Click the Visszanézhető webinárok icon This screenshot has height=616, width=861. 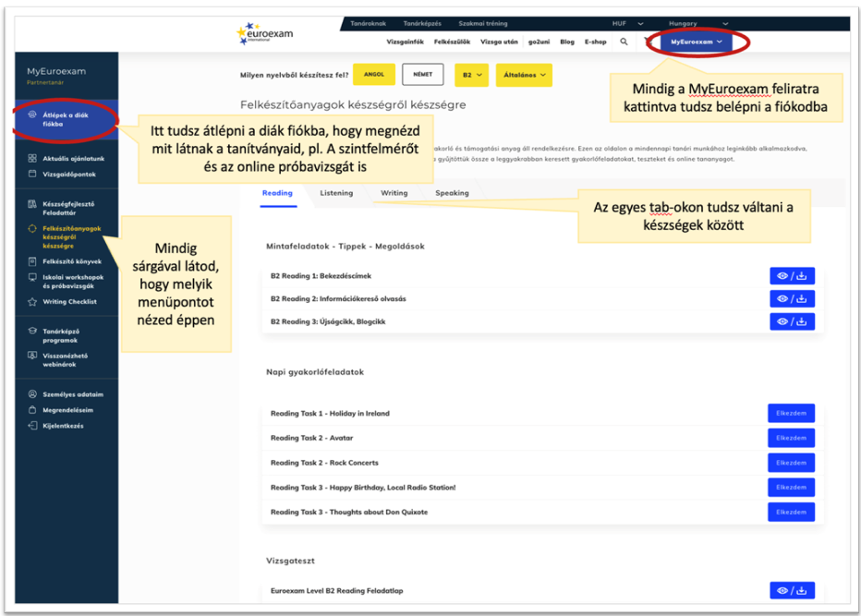point(32,356)
